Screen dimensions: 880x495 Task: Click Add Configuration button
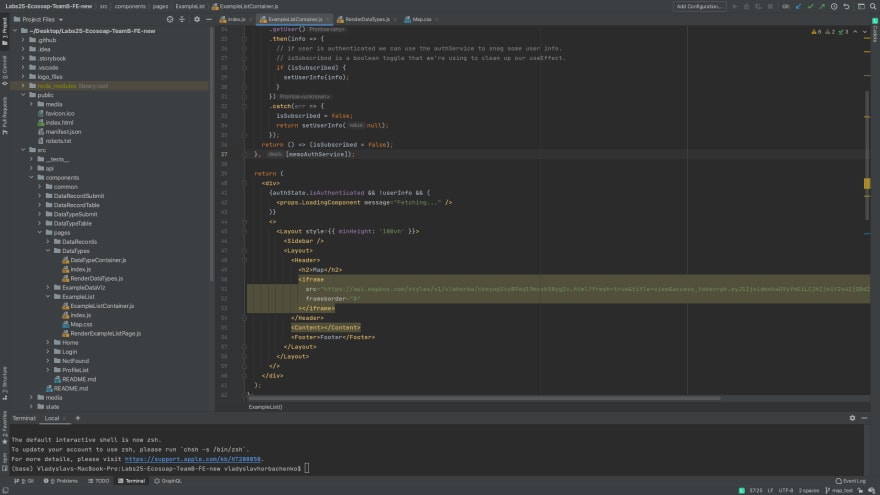(699, 6)
